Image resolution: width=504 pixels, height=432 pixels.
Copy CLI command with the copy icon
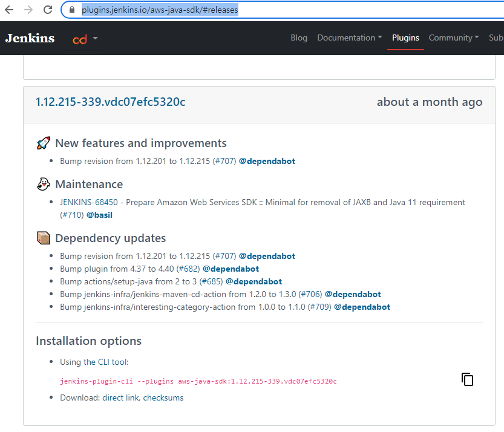(x=467, y=379)
